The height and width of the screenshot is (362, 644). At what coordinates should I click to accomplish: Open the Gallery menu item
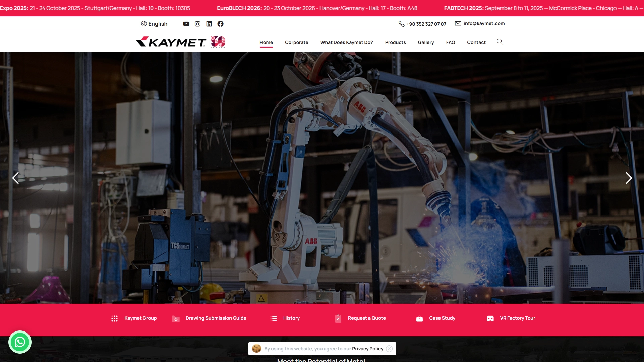[x=426, y=42]
